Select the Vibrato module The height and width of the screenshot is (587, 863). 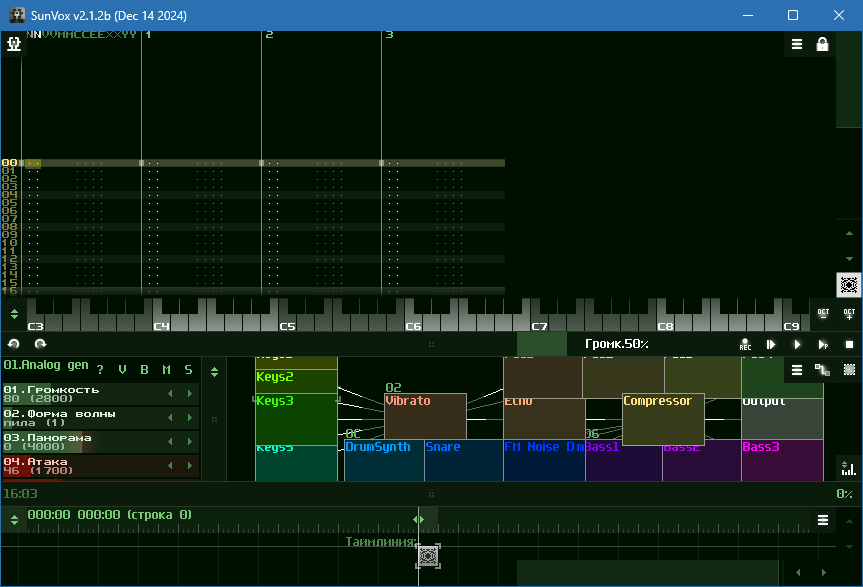pyautogui.click(x=425, y=416)
